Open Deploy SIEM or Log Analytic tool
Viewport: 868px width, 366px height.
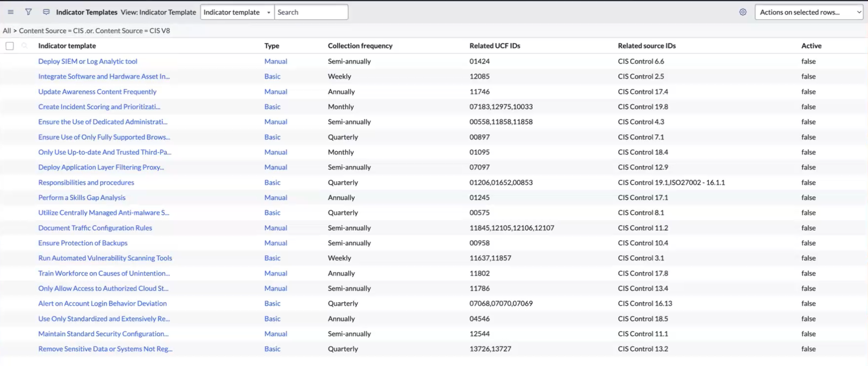[88, 61]
